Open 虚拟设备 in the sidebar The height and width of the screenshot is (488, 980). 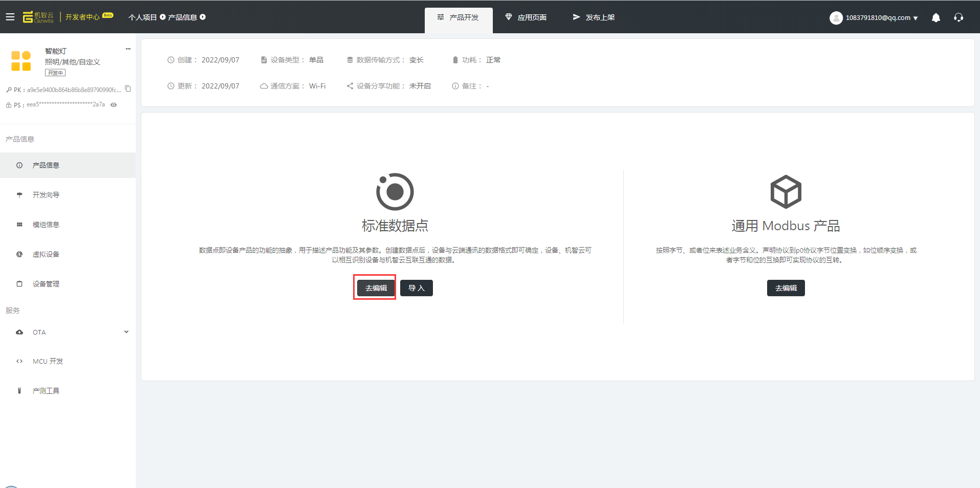46,254
